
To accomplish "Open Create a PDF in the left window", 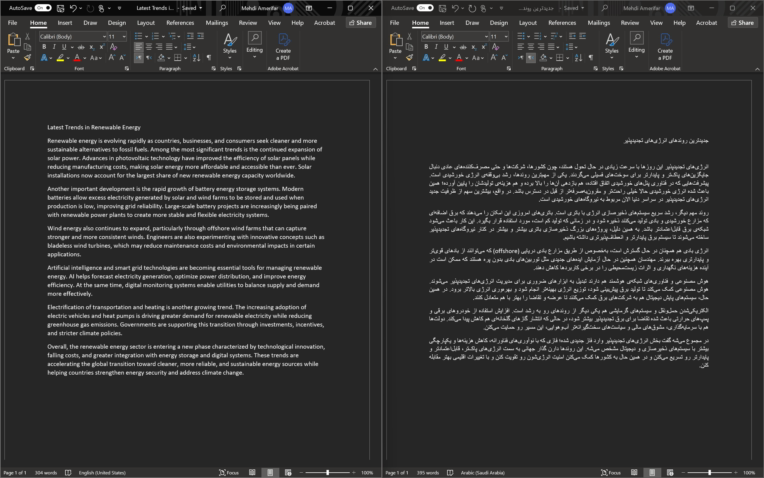I will [283, 47].
